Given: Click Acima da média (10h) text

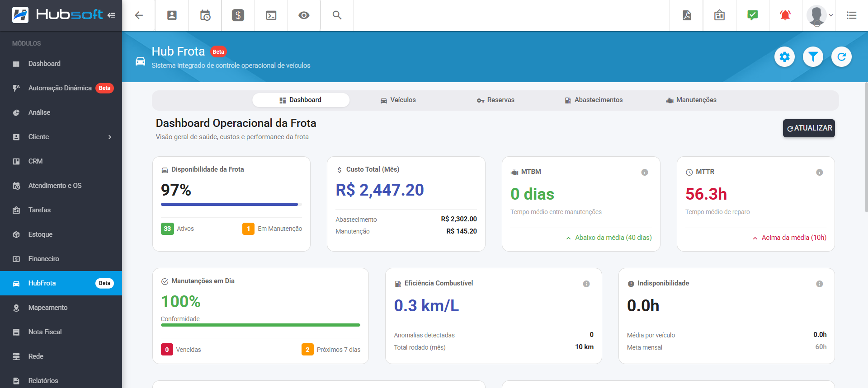Looking at the screenshot, I should click(794, 238).
